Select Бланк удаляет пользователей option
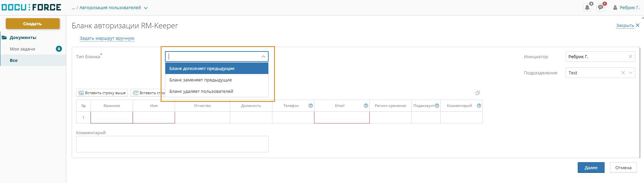644x183 pixels. click(x=217, y=91)
